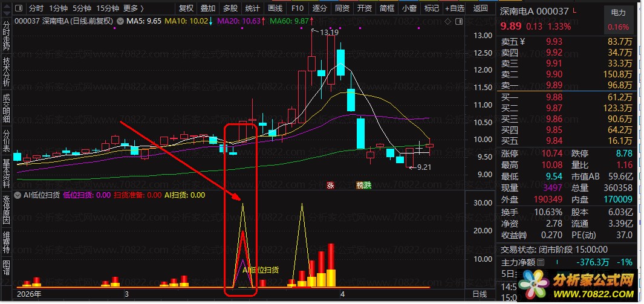Screen dimensions: 644x304
Task: Open the 更多 periods menu
Action: point(134,8)
